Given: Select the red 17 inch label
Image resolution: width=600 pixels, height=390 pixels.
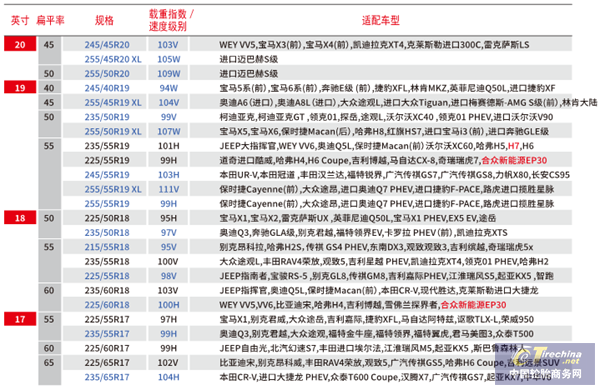Looking at the screenshot, I should click(20, 319).
